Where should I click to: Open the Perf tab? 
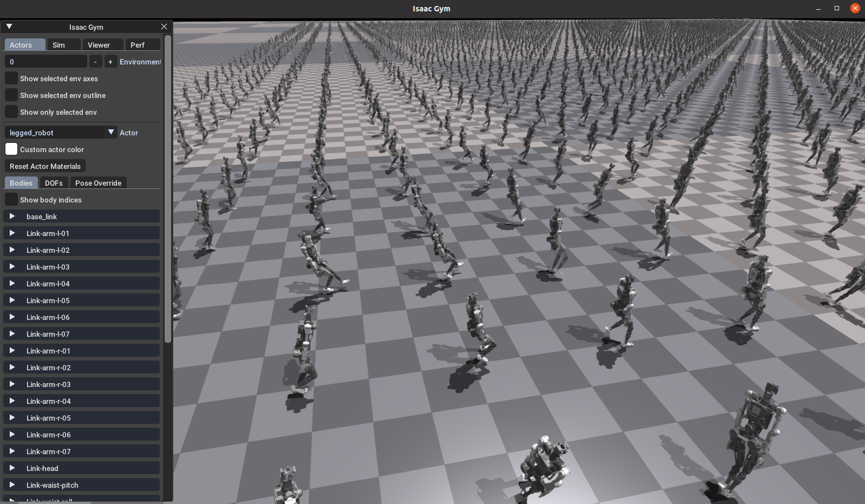point(143,45)
